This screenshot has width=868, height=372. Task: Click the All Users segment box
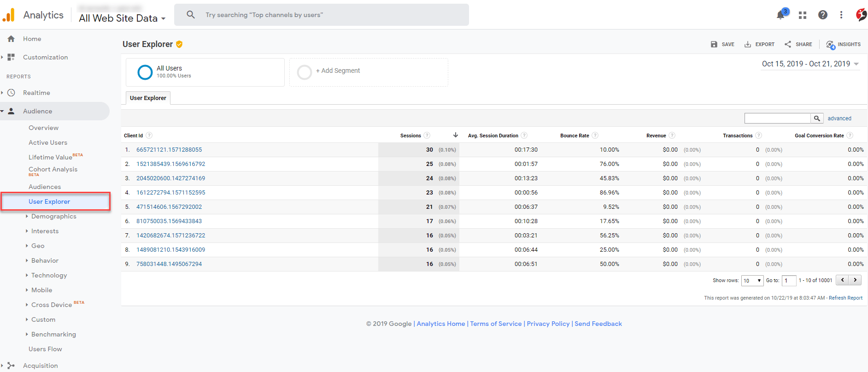(205, 72)
